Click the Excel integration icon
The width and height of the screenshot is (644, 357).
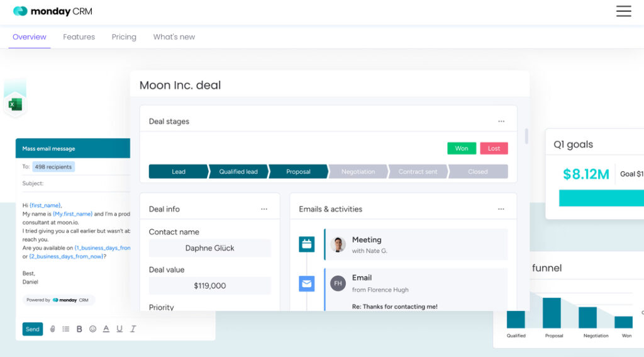[15, 105]
